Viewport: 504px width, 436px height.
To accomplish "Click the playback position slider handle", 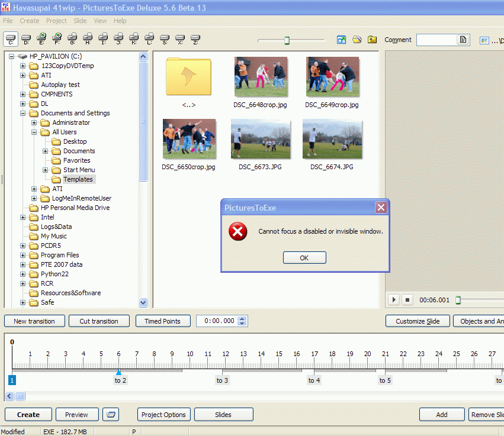I will (x=458, y=300).
